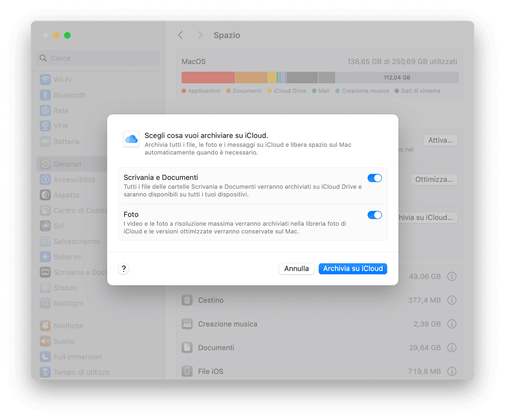Click the Wi-Fi icon in sidebar
The image size is (505, 420).
tap(45, 79)
